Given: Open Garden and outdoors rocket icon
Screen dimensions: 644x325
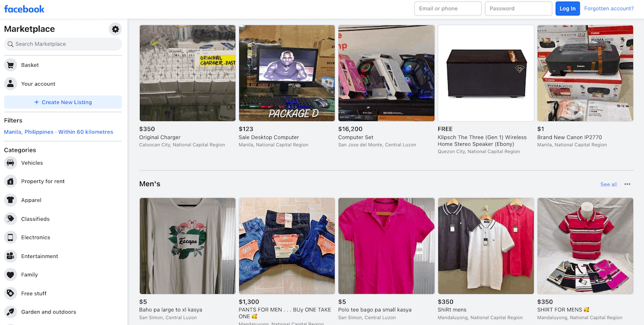Looking at the screenshot, I should (10, 312).
